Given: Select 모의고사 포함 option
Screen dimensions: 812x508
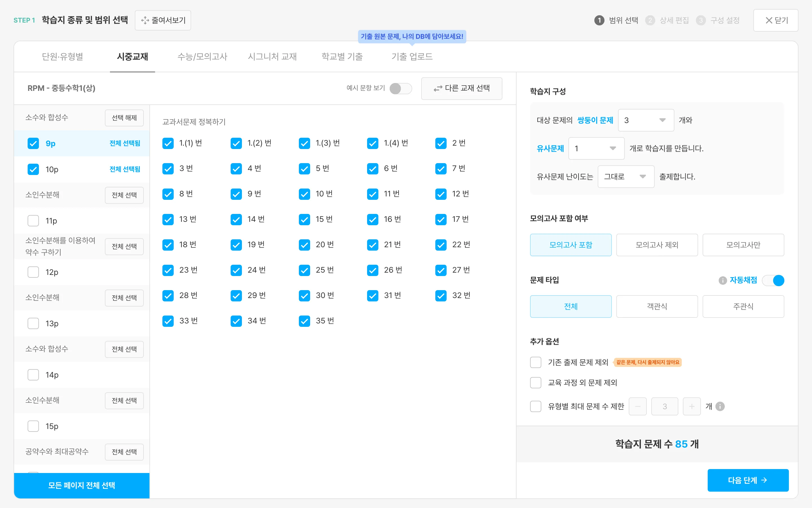Looking at the screenshot, I should (571, 245).
